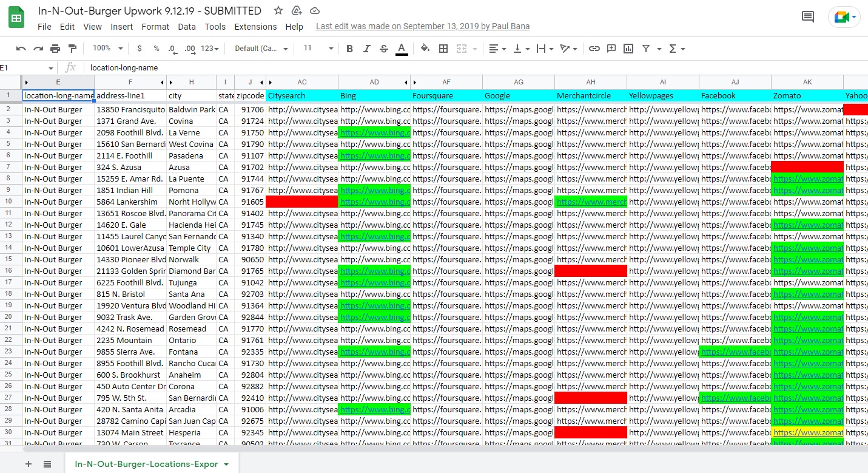The width and height of the screenshot is (868, 473).
Task: Print the spreadsheet using the printer icon
Action: tap(55, 49)
